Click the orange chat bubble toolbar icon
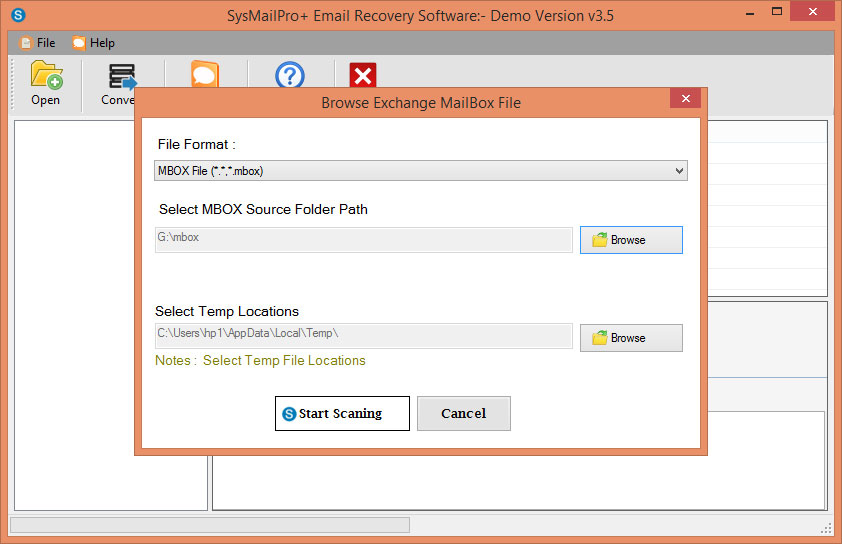842x544 pixels. pyautogui.click(x=205, y=75)
